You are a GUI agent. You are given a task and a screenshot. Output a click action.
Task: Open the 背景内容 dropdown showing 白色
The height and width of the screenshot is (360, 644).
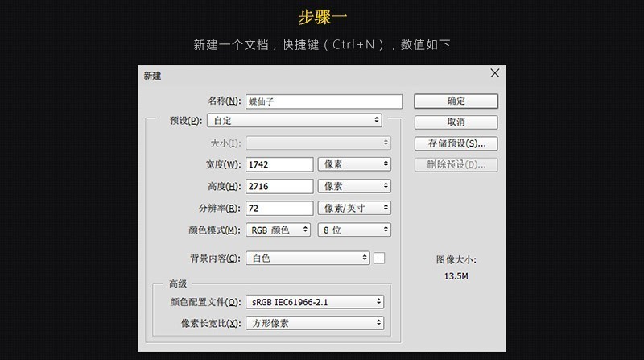308,258
